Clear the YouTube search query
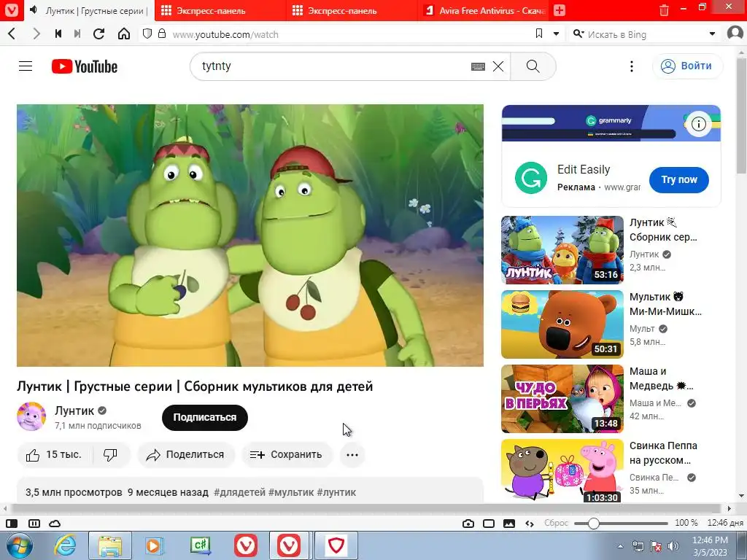Image resolution: width=747 pixels, height=560 pixels. [x=498, y=66]
